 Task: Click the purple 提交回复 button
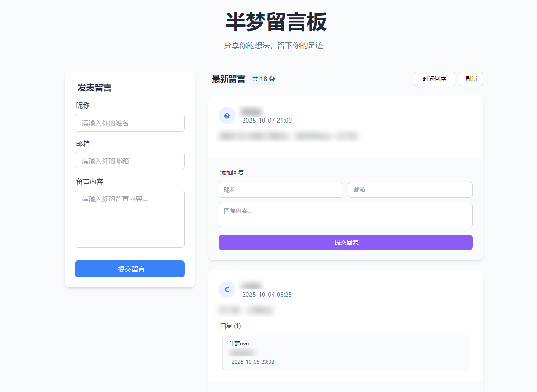[x=345, y=242]
